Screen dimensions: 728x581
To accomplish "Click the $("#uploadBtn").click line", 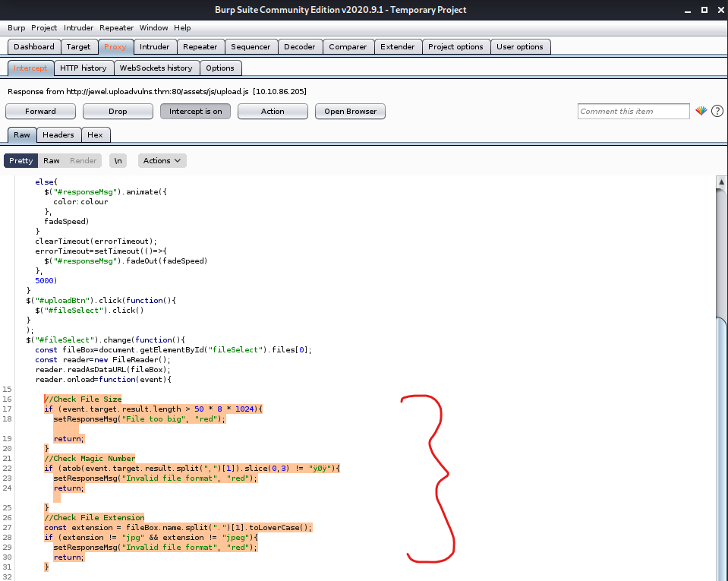I will click(101, 301).
